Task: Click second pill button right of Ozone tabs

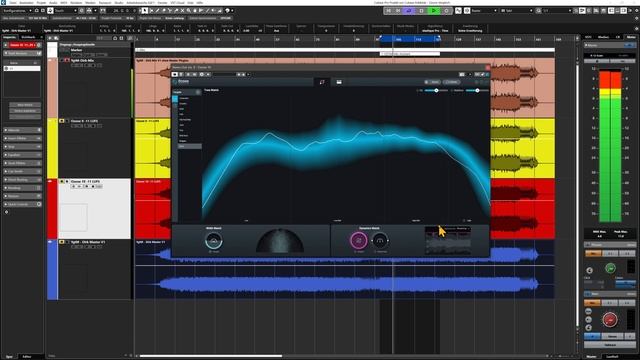Action: [x=451, y=82]
